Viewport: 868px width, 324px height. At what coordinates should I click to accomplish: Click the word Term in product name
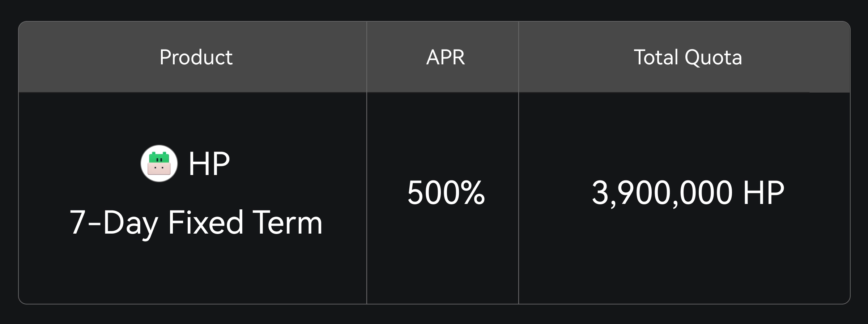pos(287,223)
